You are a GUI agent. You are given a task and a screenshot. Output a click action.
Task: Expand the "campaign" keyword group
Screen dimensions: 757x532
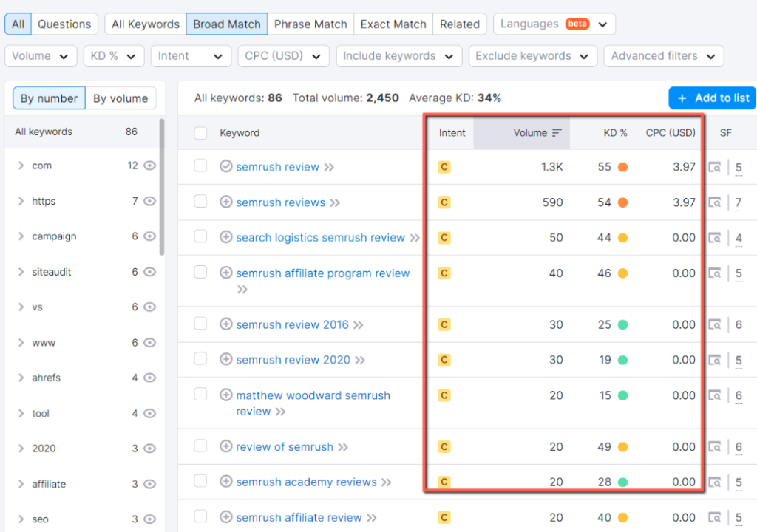coord(20,236)
